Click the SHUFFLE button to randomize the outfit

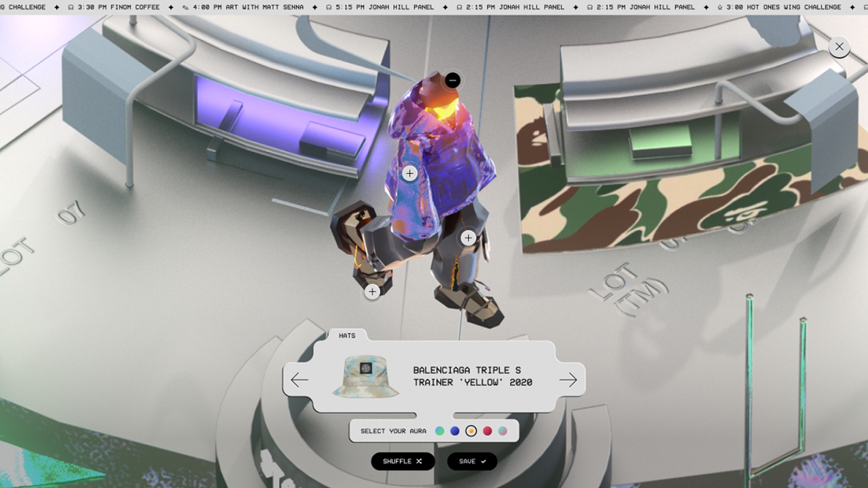(402, 461)
